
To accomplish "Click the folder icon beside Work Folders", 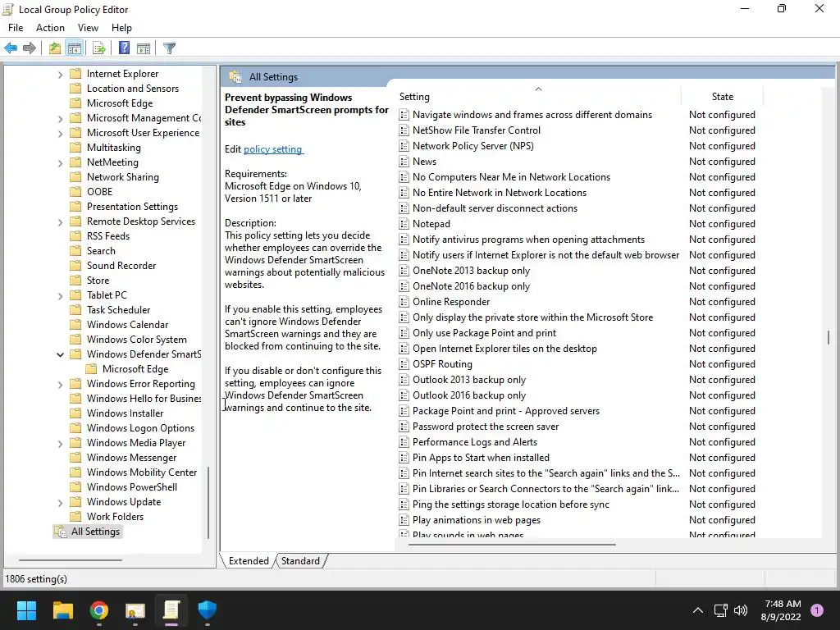I will coord(76,517).
